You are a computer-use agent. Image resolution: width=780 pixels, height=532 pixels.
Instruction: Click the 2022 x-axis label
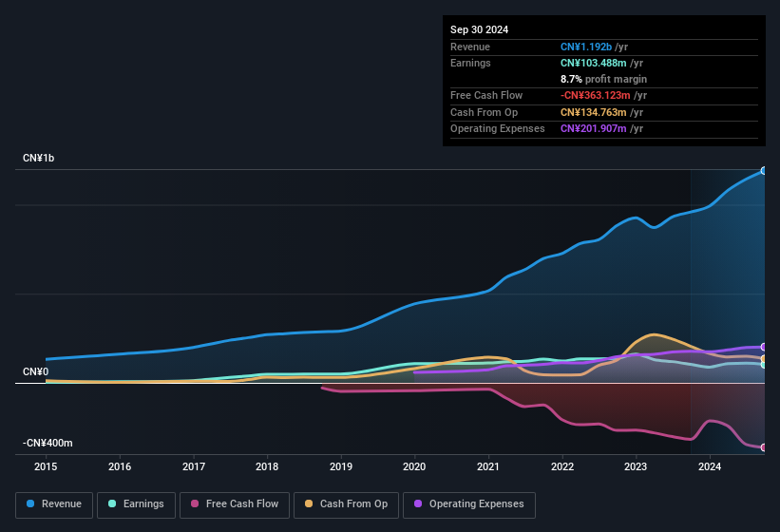click(x=562, y=466)
